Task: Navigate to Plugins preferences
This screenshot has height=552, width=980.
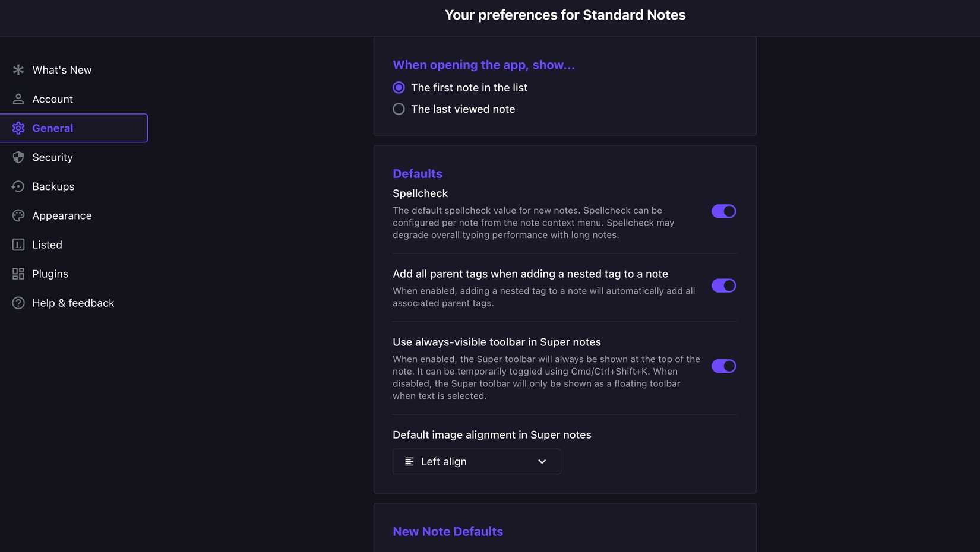Action: (x=50, y=274)
